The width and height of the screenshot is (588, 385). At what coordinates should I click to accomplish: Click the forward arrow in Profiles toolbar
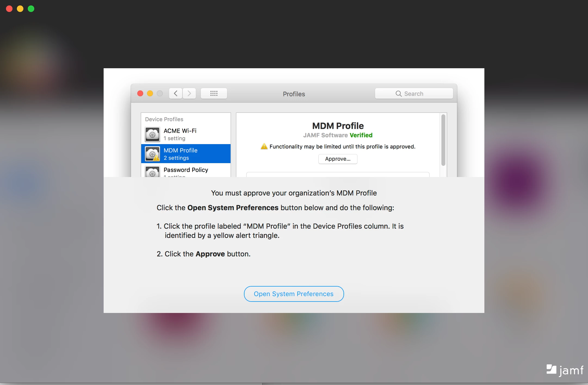189,94
